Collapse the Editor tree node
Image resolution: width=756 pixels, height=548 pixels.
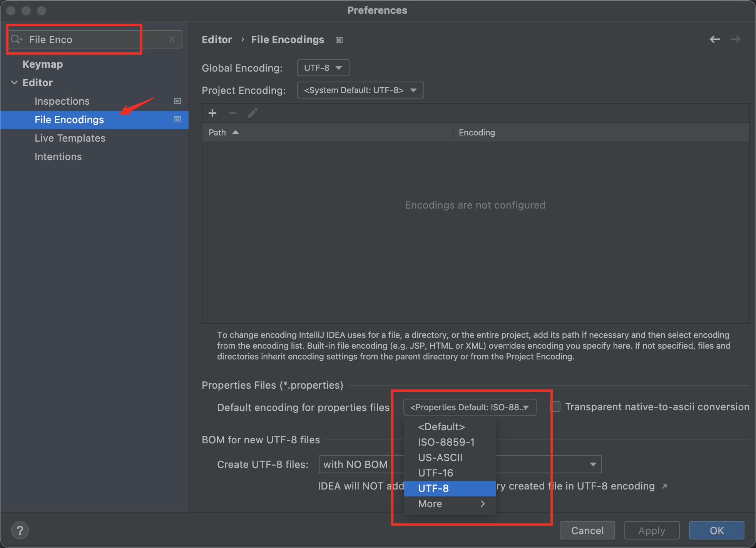coord(14,82)
